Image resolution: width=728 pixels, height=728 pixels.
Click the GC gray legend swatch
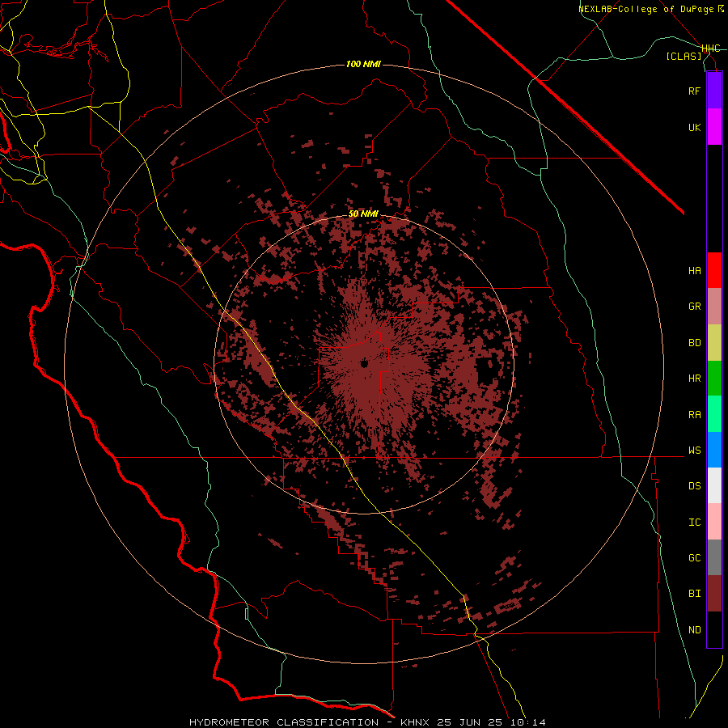[714, 557]
